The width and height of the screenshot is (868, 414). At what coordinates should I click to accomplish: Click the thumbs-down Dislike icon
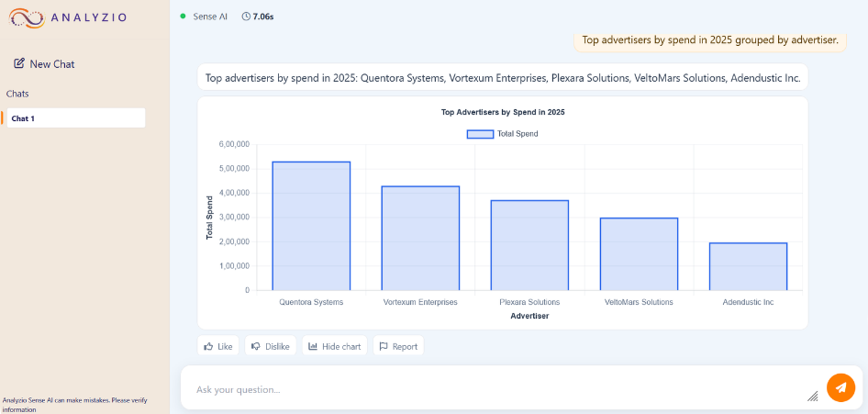[256, 347]
